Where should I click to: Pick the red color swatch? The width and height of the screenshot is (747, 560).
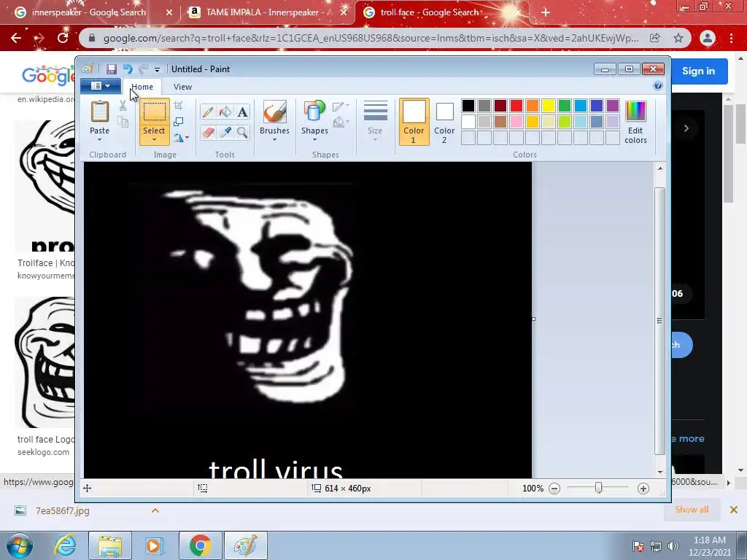coord(516,106)
